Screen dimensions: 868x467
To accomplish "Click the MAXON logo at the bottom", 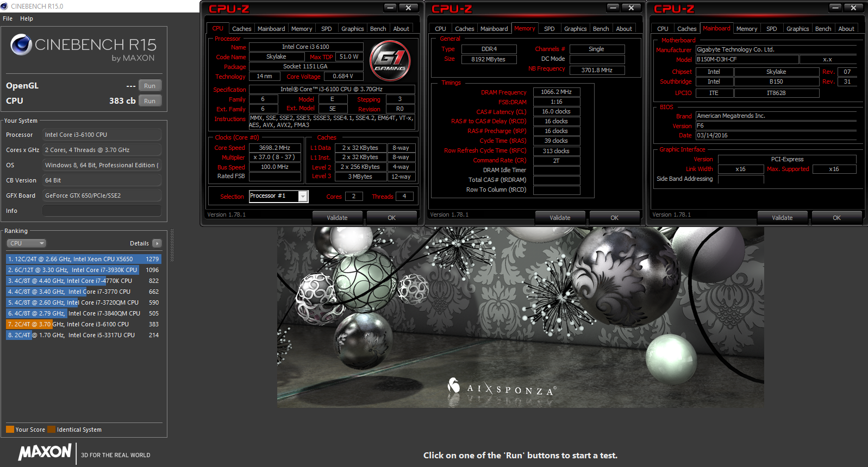I will (x=45, y=452).
